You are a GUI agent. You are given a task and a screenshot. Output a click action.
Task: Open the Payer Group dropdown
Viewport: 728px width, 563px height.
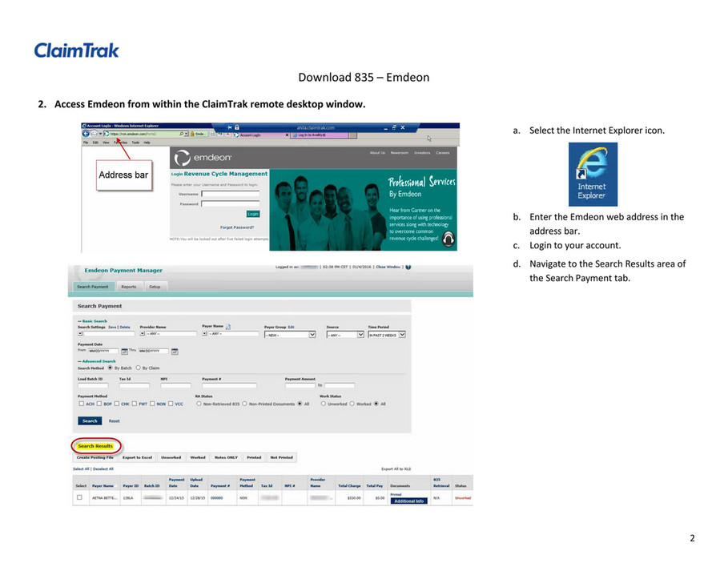point(290,335)
